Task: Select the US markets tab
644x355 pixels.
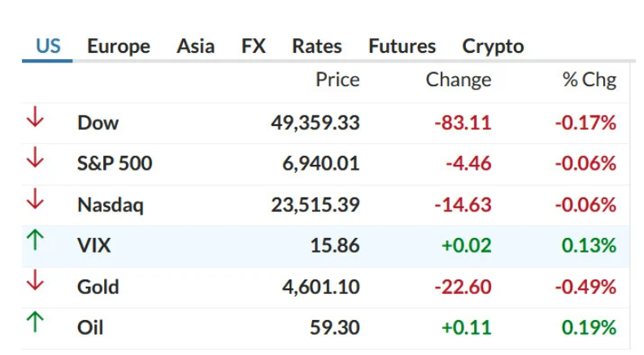Action: tap(48, 46)
